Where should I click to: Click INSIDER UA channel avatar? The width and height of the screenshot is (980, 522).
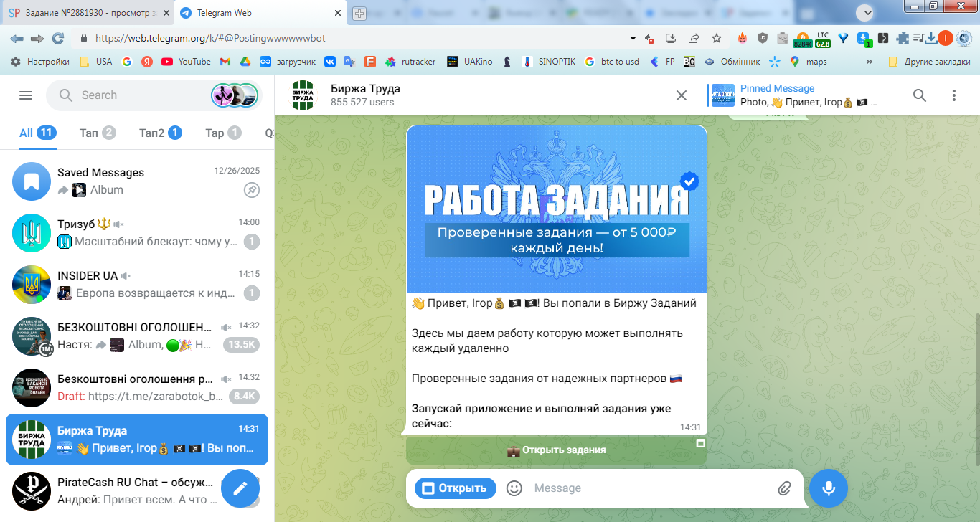coord(32,285)
